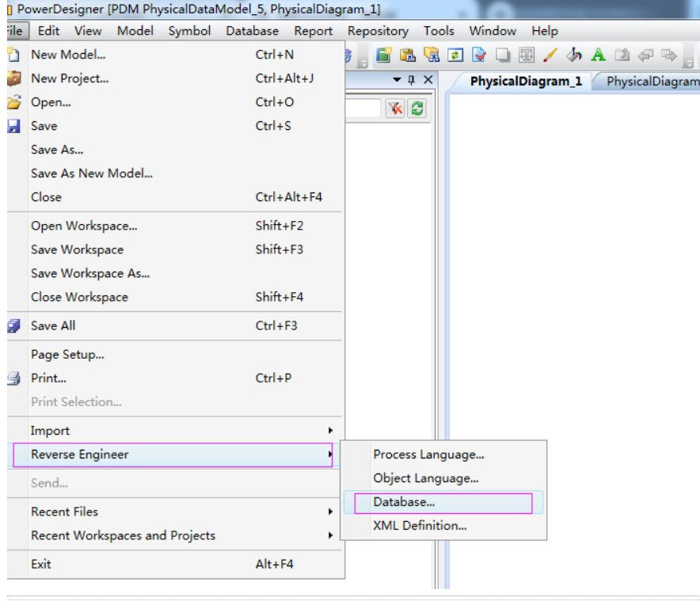
Task: Click the grey send-to-back arrow icon
Action: click(669, 55)
